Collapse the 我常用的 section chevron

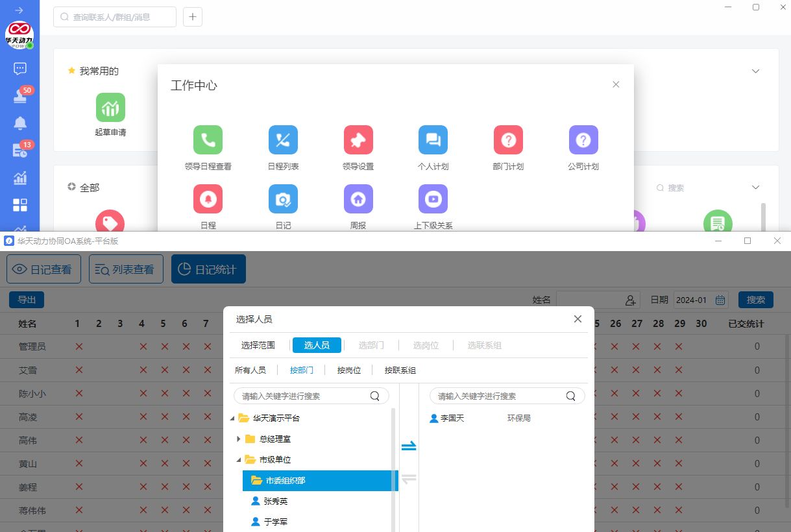tap(755, 71)
